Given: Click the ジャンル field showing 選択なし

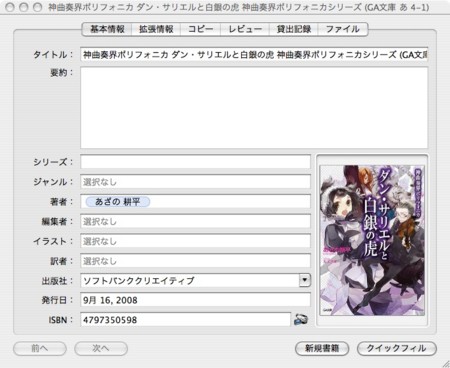Looking at the screenshot, I should click(x=195, y=182).
